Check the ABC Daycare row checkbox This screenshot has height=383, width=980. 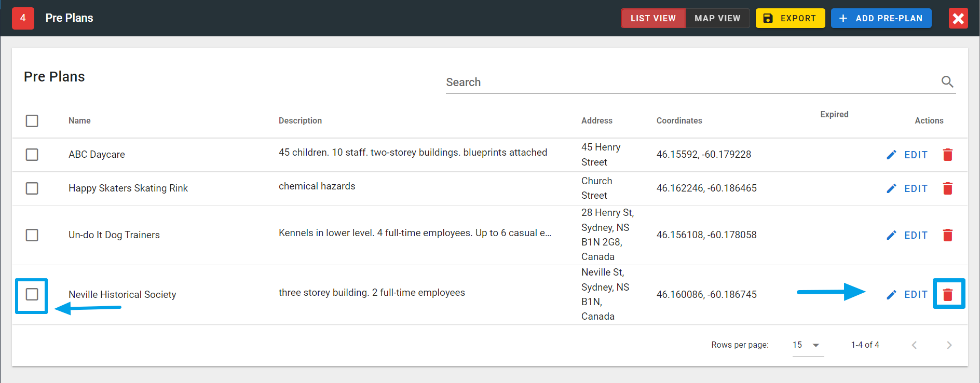click(32, 155)
